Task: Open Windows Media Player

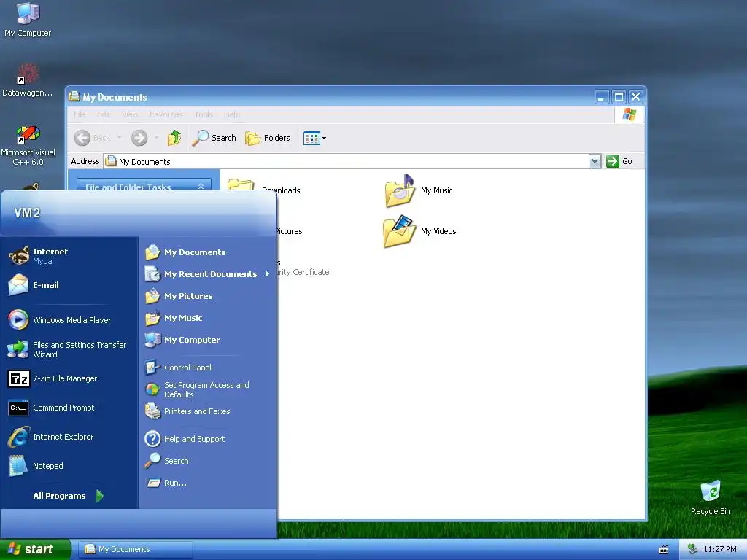Action: tap(70, 320)
